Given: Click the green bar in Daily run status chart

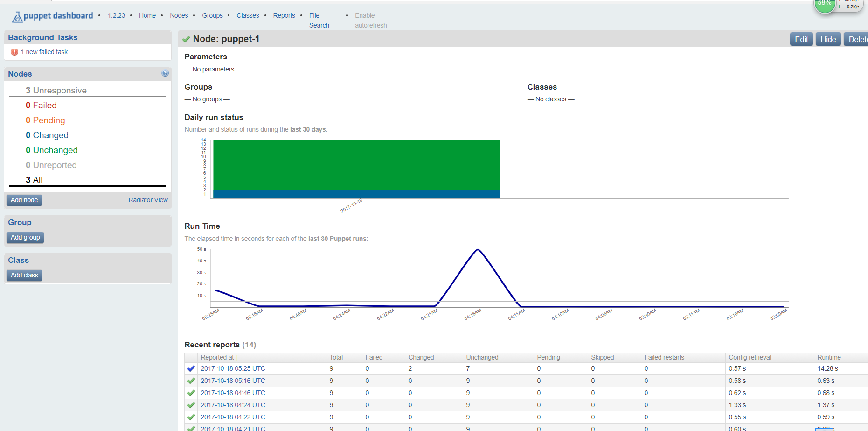Looking at the screenshot, I should click(356, 165).
